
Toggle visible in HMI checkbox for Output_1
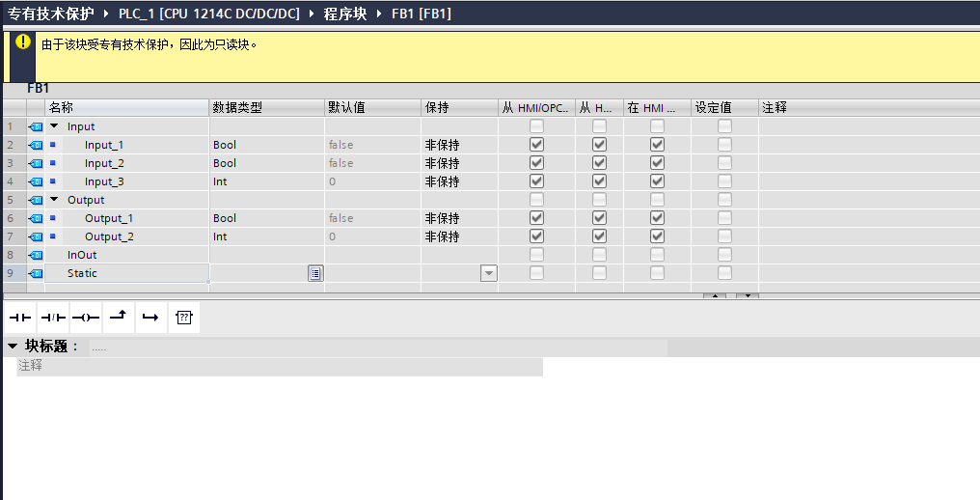point(657,218)
